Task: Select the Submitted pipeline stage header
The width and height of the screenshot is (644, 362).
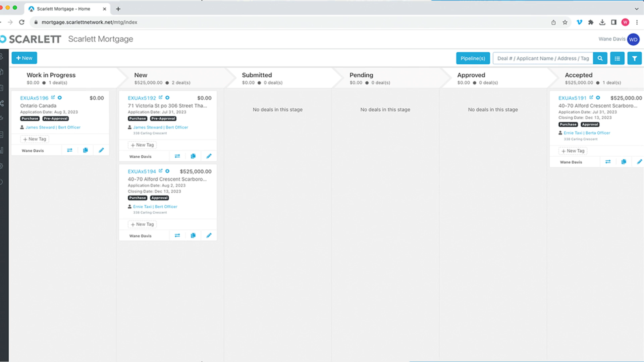Action: 257,75
